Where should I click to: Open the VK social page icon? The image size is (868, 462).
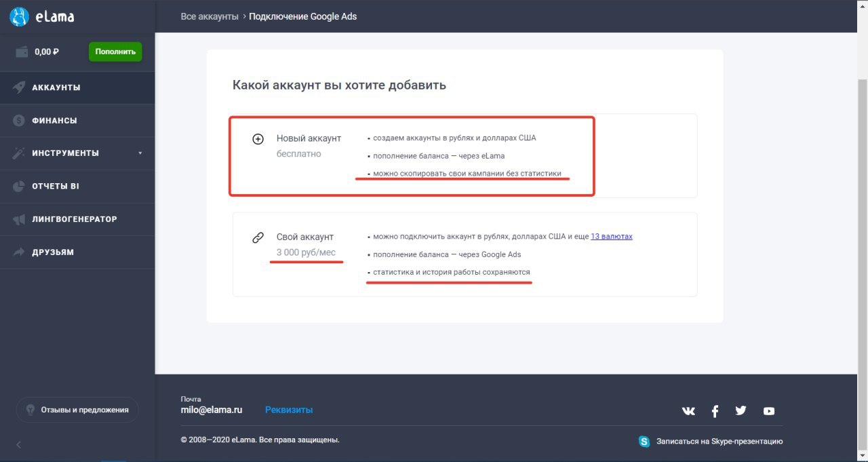688,411
